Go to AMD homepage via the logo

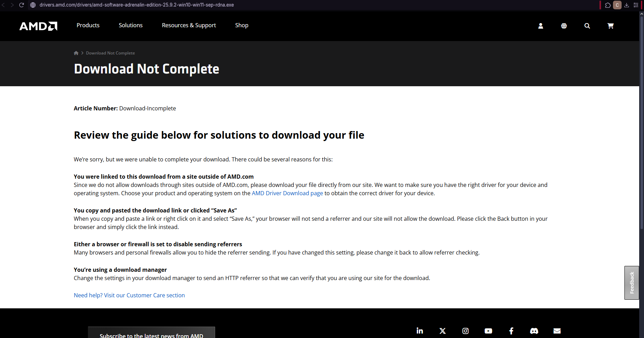click(38, 26)
